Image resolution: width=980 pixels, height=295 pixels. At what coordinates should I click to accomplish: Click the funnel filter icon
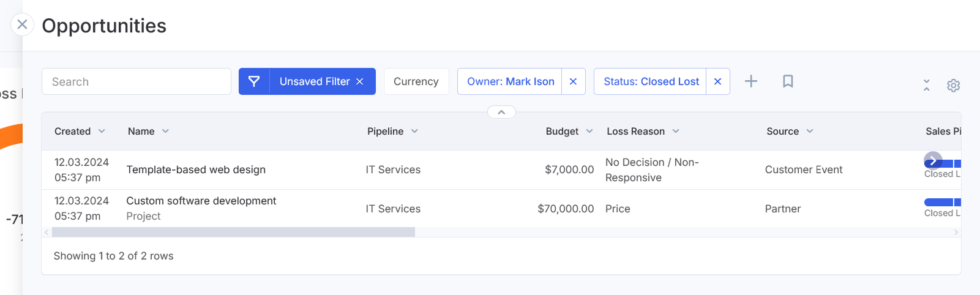[x=254, y=81]
